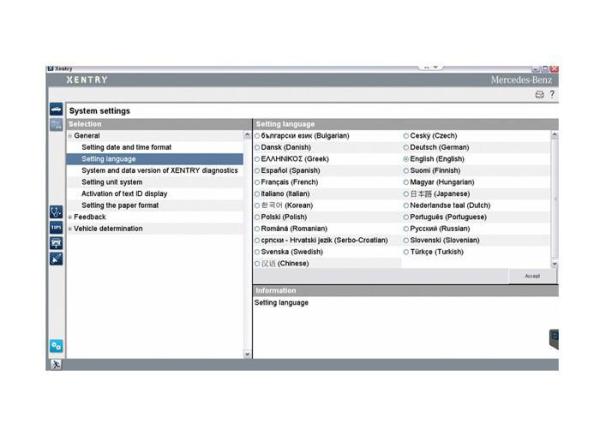Screen dimensions: 600x428
Task: Select Svenska (Swedish) radio button
Action: [x=258, y=252]
